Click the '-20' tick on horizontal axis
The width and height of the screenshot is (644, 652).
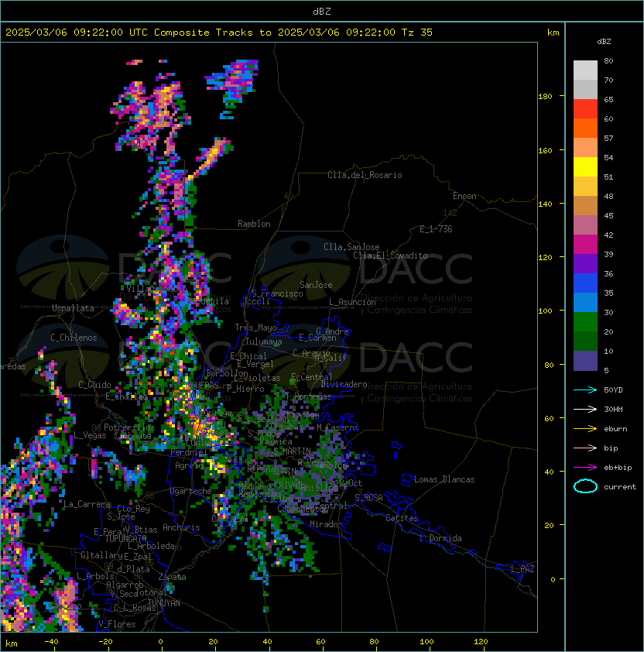pos(105,642)
